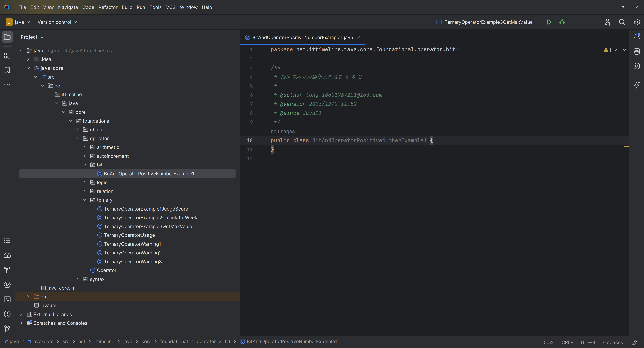The width and height of the screenshot is (644, 348).
Task: Open the Structure tool window
Action: click(x=7, y=55)
